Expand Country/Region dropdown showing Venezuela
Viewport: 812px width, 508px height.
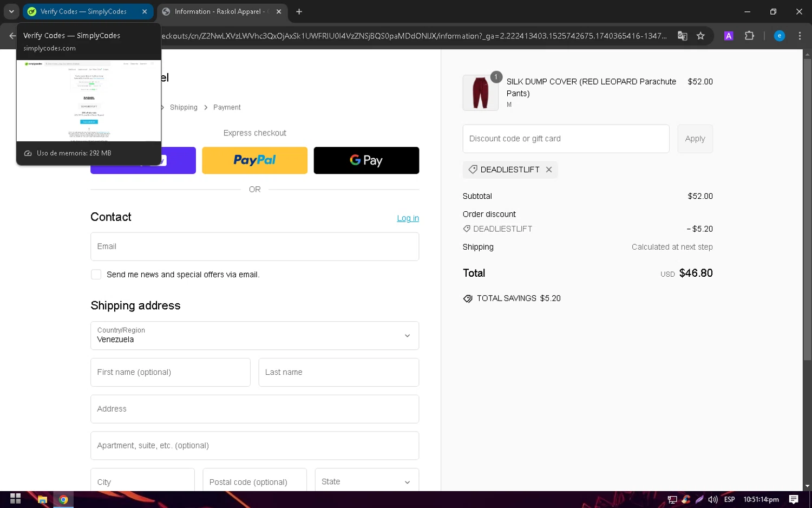[254, 336]
